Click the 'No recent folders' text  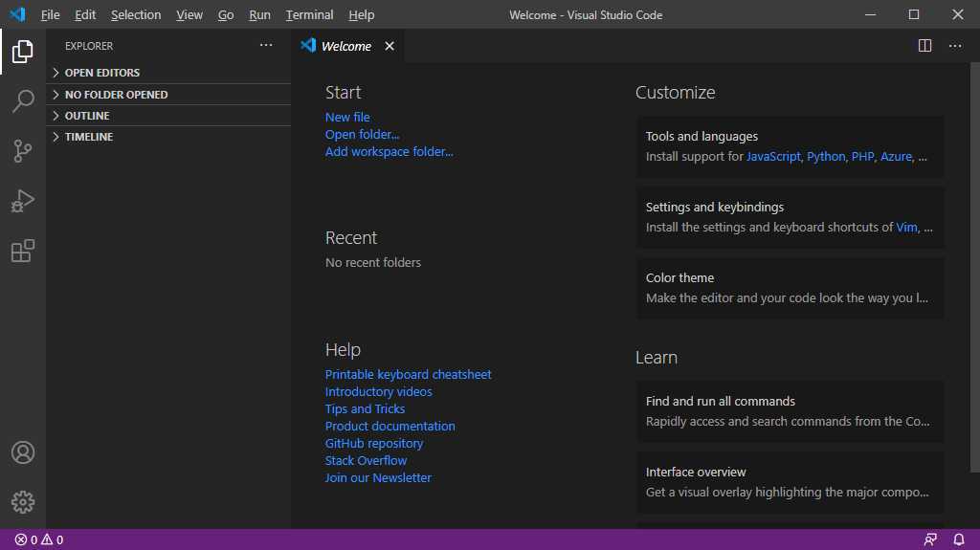coord(373,262)
